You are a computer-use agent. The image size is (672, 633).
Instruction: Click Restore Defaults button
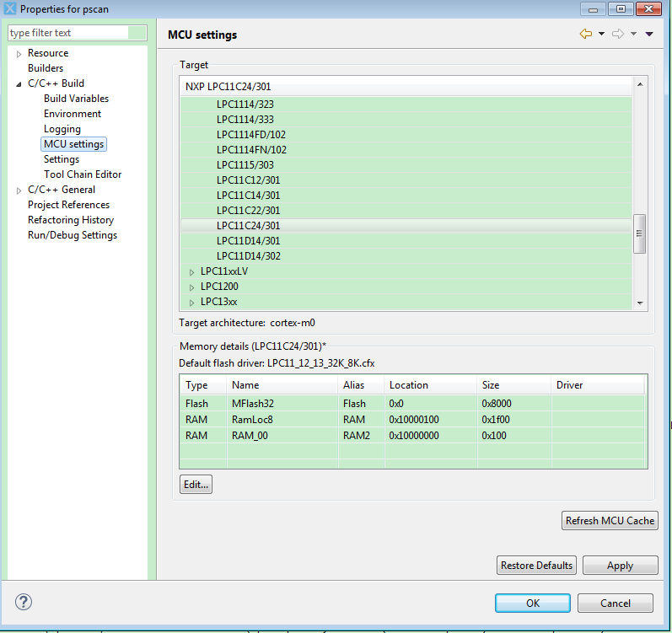pyautogui.click(x=536, y=566)
